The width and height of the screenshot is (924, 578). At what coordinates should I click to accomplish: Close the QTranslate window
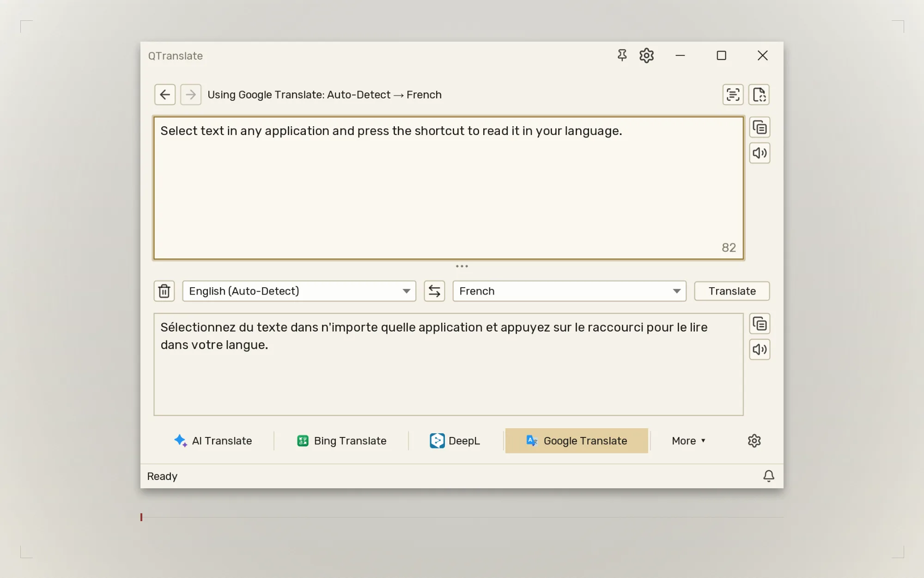tap(763, 55)
